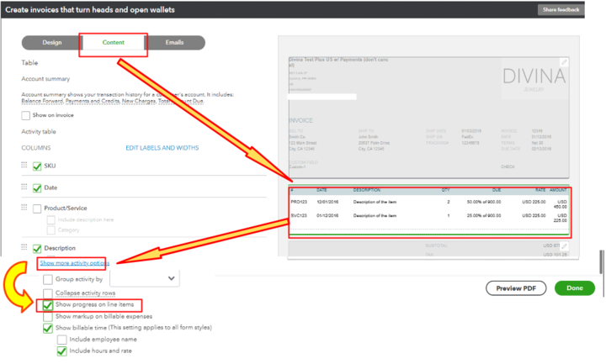Click the INVOICE heading in preview
This screenshot has width=606, height=364.
(x=300, y=120)
